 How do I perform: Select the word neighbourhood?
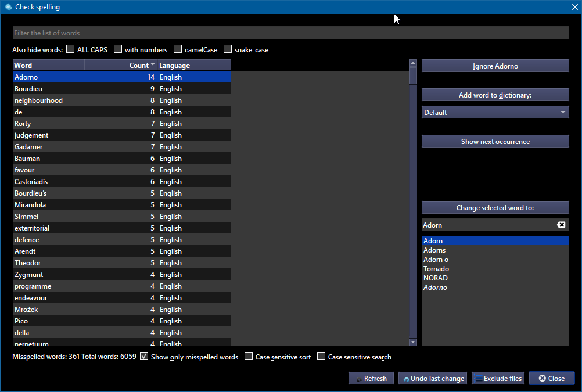click(122, 100)
